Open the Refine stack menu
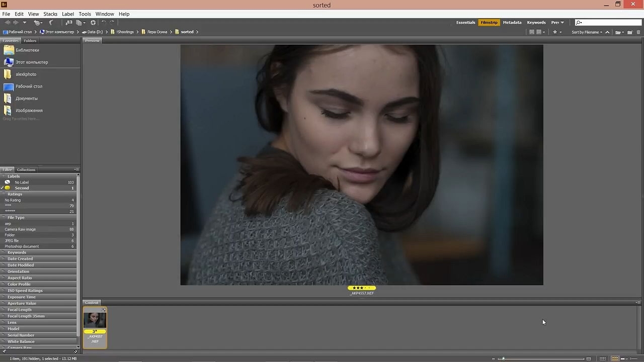 pos(80,23)
